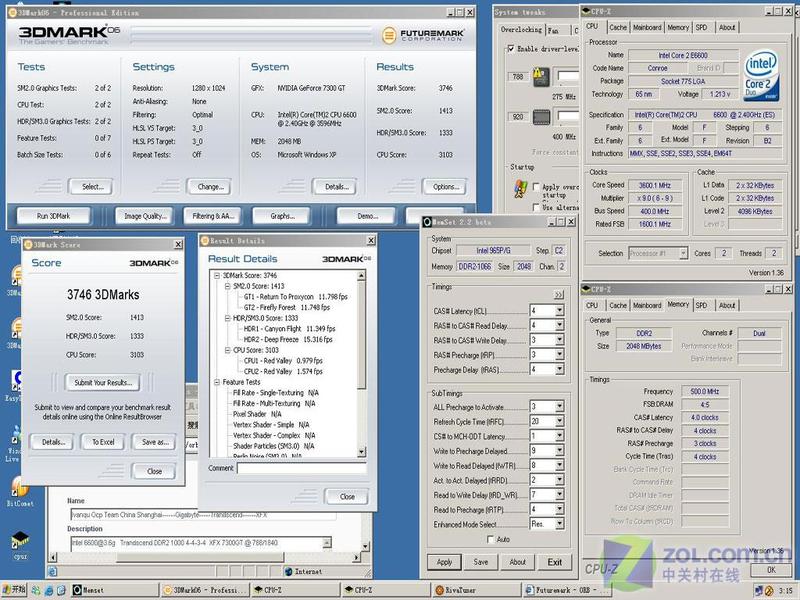
Task: Open the Read to Precharge (tRTP) dropdown
Action: point(559,509)
